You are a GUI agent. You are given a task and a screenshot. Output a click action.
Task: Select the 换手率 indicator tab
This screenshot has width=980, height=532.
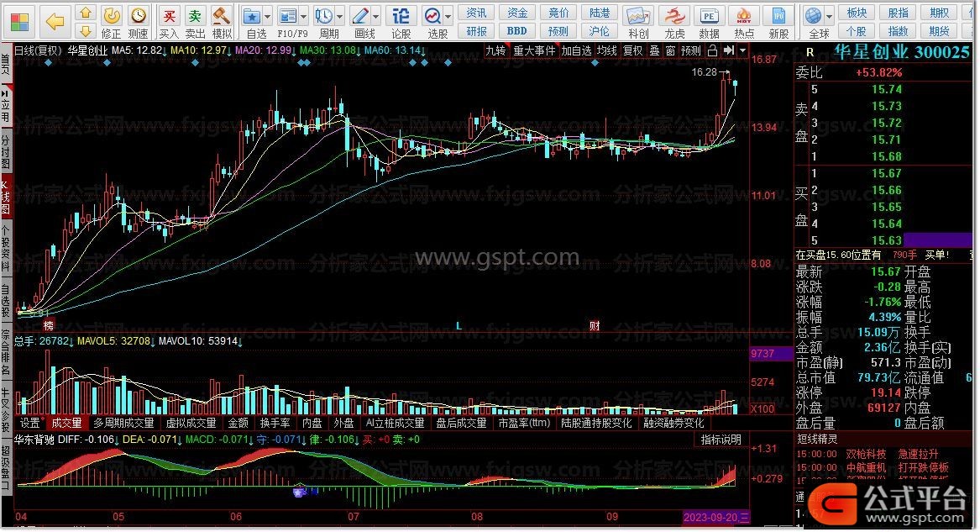275,424
